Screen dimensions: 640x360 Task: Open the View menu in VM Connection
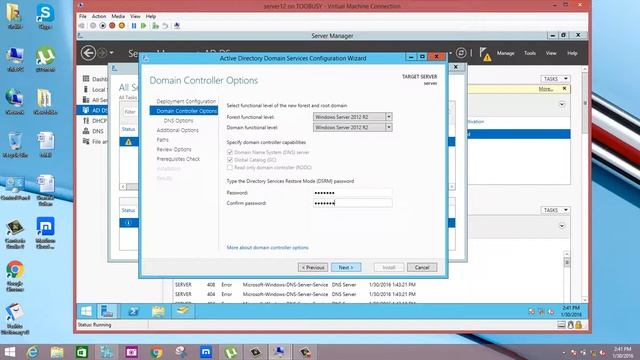pyautogui.click(x=135, y=16)
